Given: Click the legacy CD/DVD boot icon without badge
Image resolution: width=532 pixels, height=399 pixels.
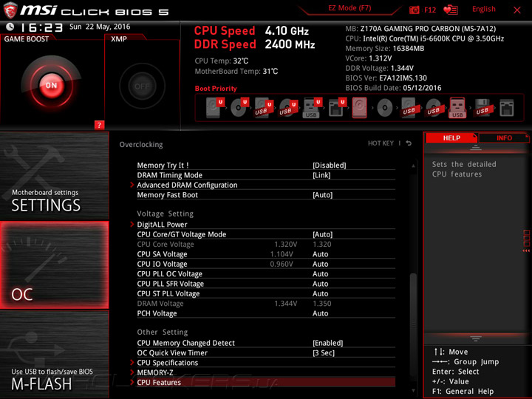Looking at the screenshot, I should (x=385, y=108).
